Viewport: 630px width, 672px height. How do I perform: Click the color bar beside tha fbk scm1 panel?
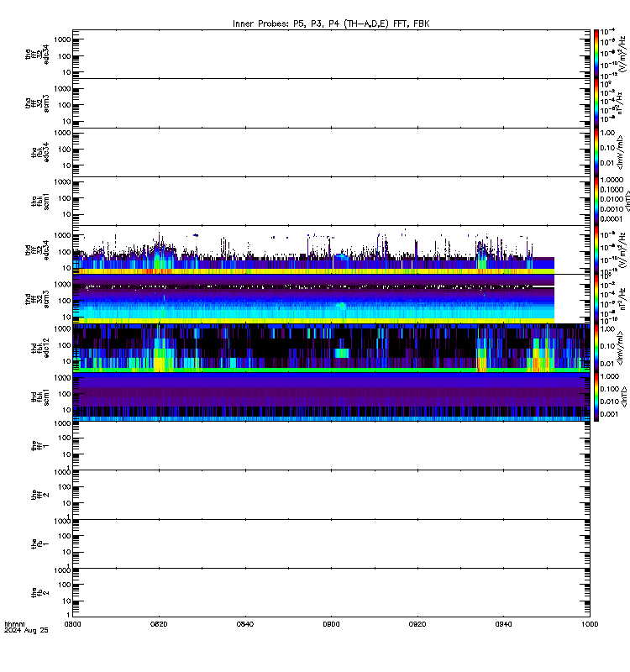coord(596,201)
